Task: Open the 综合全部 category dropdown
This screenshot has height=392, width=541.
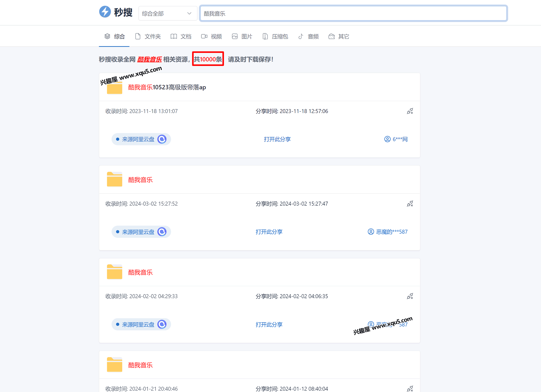Action: 168,13
